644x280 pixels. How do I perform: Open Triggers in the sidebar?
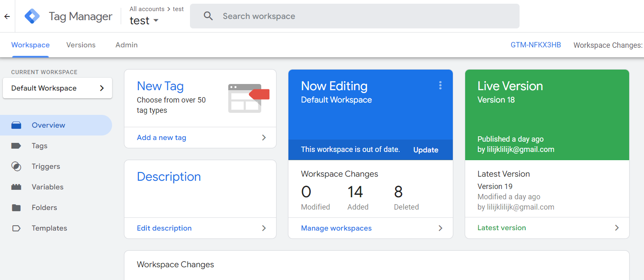tap(56, 166)
